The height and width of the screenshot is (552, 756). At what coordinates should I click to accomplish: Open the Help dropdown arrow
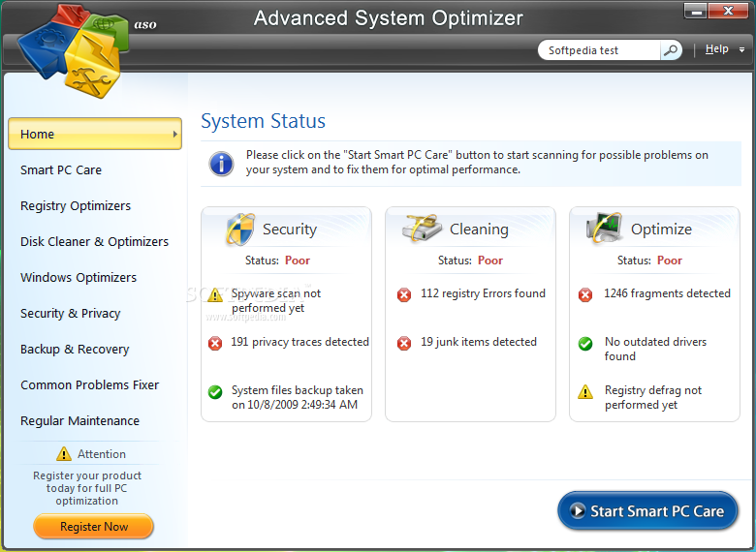pyautogui.click(x=742, y=49)
